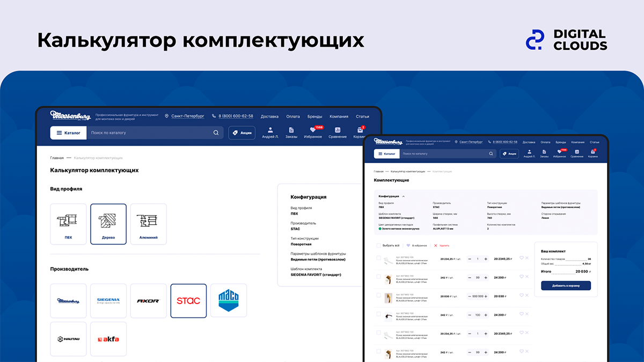Open Заказы orders icon in the left window
Screen dimensions: 644x362
pyautogui.click(x=291, y=130)
